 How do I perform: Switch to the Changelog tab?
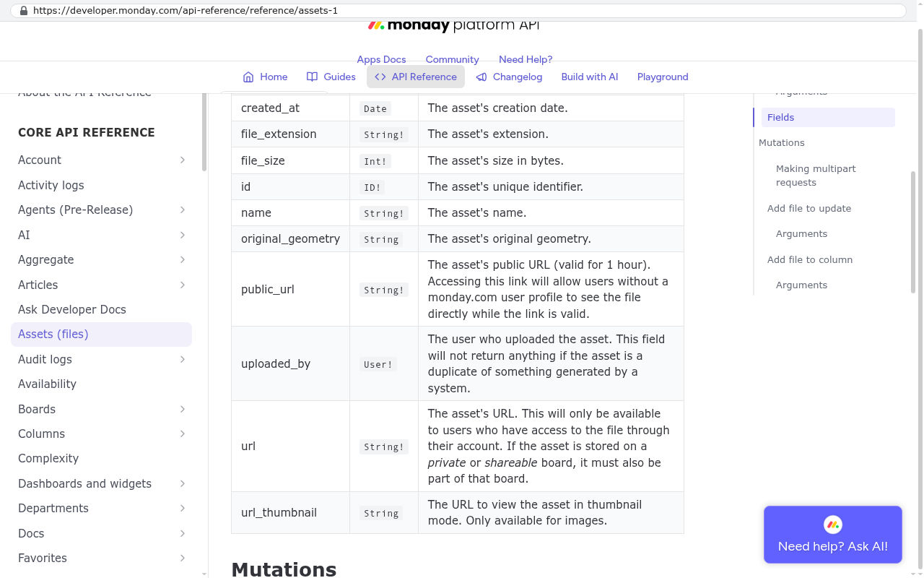509,77
